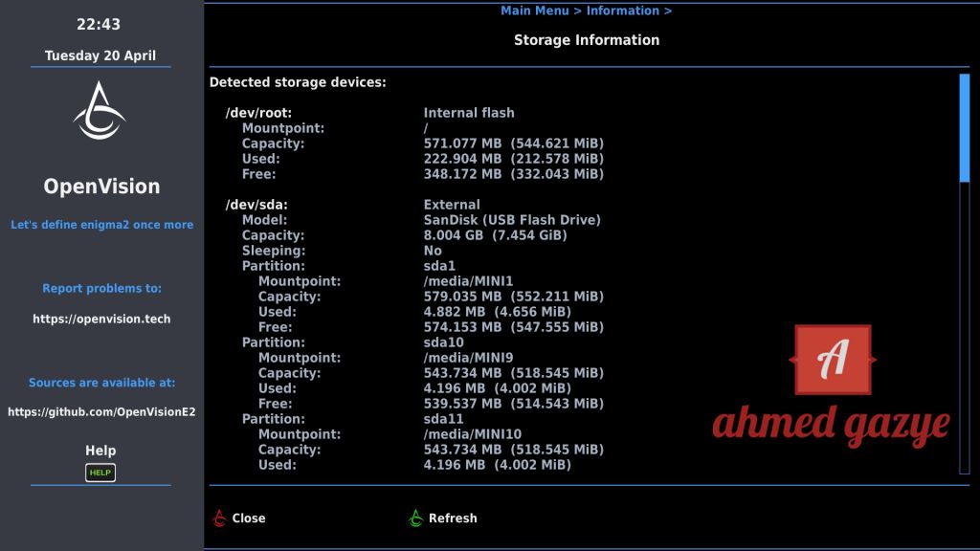Select the Close button label
Viewport: 980px width, 551px height.
[249, 518]
